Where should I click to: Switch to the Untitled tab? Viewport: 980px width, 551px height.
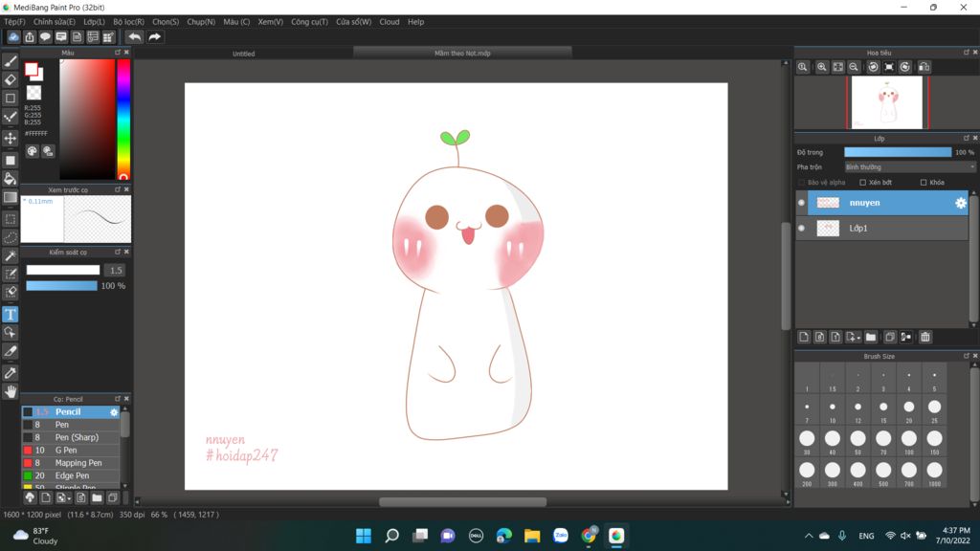point(244,54)
